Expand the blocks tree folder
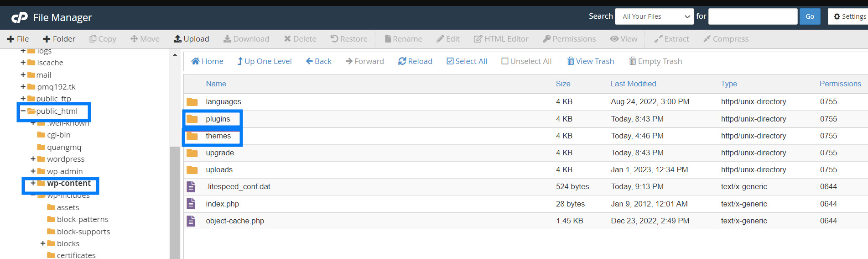868x259 pixels. pos(43,243)
